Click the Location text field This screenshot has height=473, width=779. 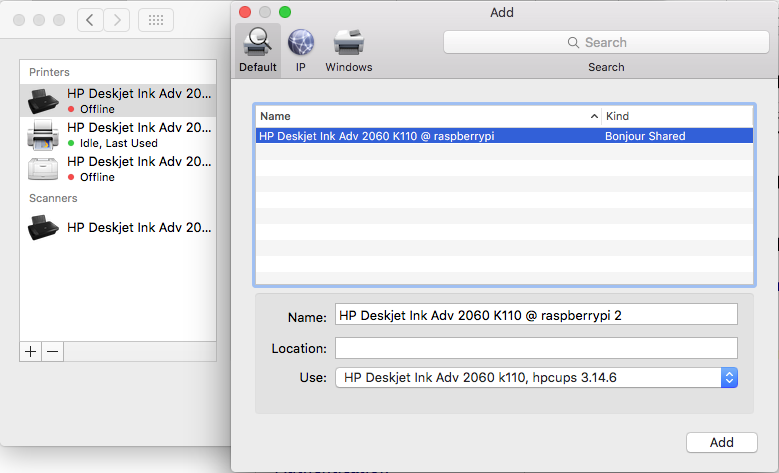(x=536, y=348)
